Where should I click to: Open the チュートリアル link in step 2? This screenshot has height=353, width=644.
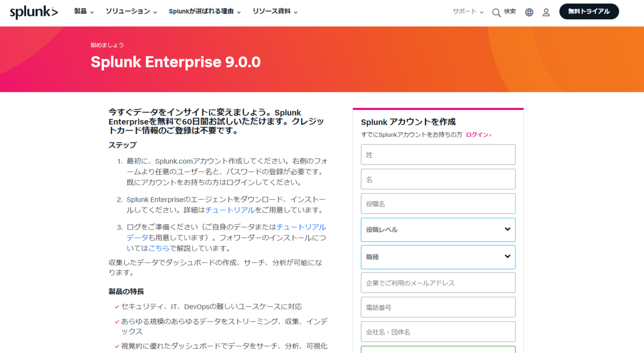pyautogui.click(x=230, y=210)
